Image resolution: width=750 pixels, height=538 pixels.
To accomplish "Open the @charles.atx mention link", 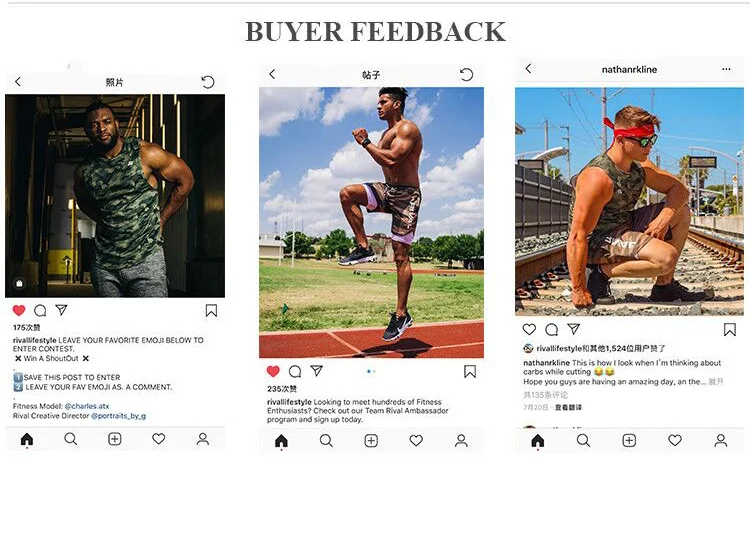I will pos(87,406).
